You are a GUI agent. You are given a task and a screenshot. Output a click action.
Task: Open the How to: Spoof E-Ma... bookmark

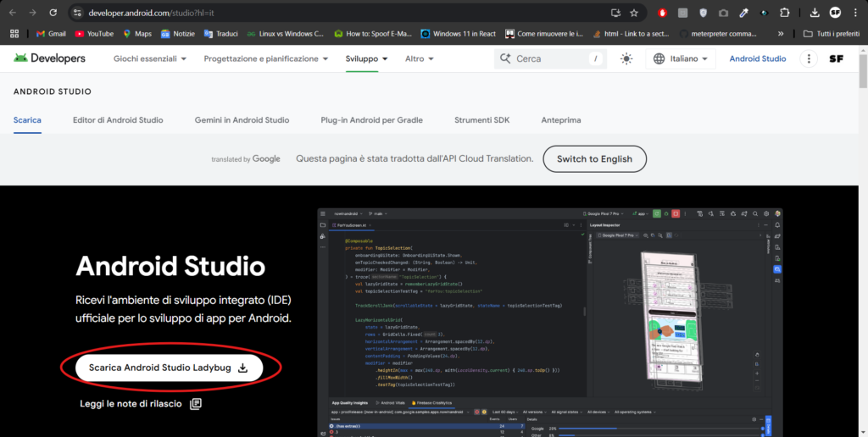pyautogui.click(x=373, y=34)
